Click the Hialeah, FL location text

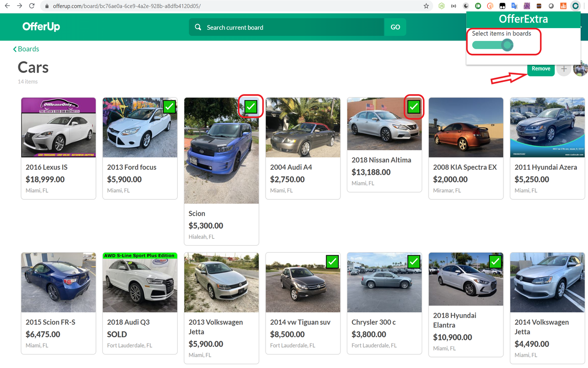coord(202,237)
